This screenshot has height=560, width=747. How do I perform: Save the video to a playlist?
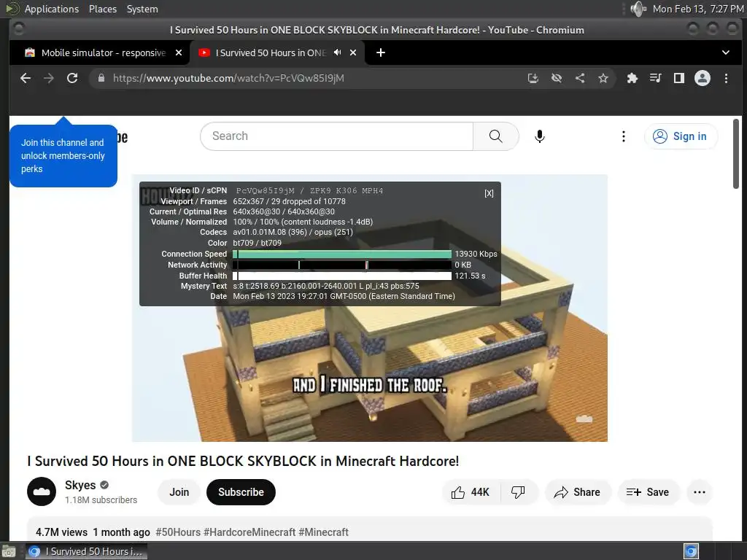point(648,492)
